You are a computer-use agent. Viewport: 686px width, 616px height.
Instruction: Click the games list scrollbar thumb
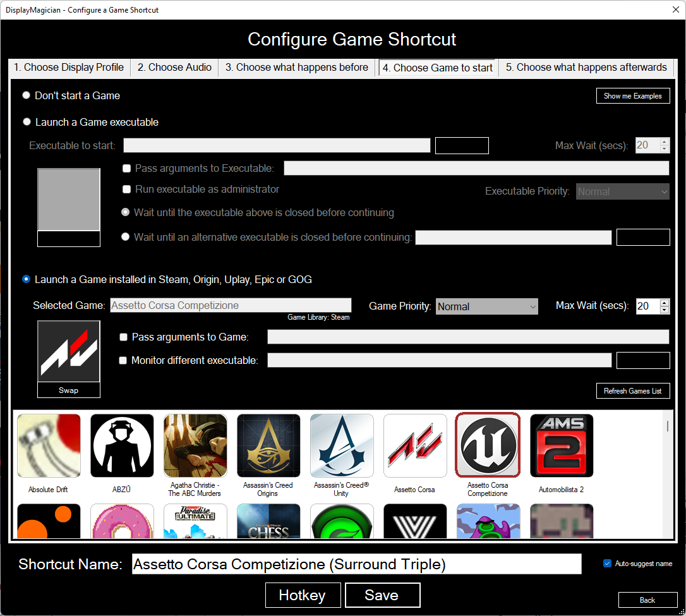tap(668, 426)
